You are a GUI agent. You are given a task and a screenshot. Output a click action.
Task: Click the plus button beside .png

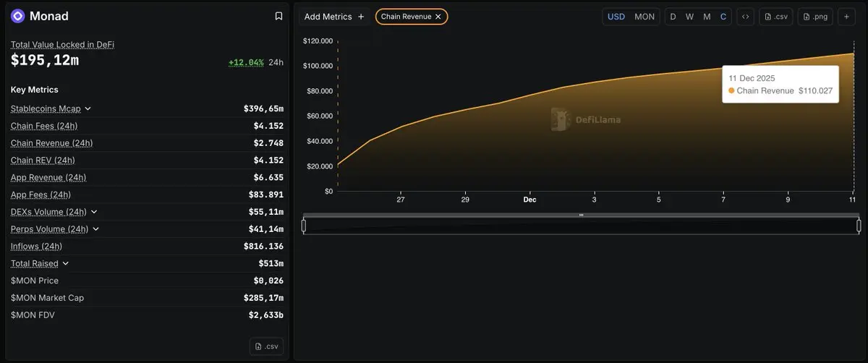click(847, 17)
